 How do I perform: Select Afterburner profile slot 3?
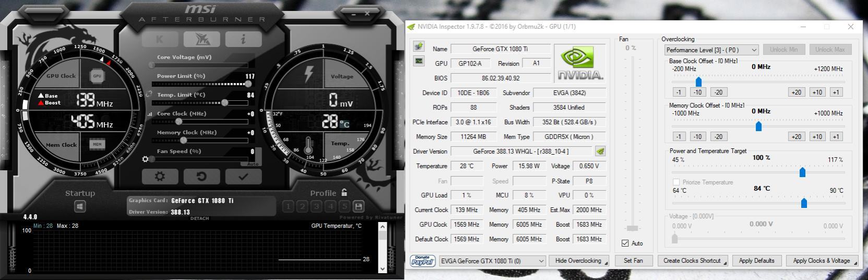point(316,206)
